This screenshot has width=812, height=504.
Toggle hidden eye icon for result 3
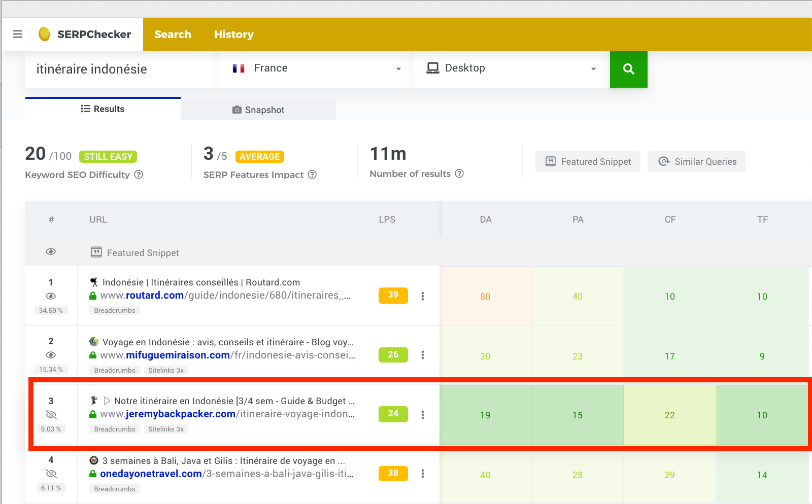click(x=51, y=415)
